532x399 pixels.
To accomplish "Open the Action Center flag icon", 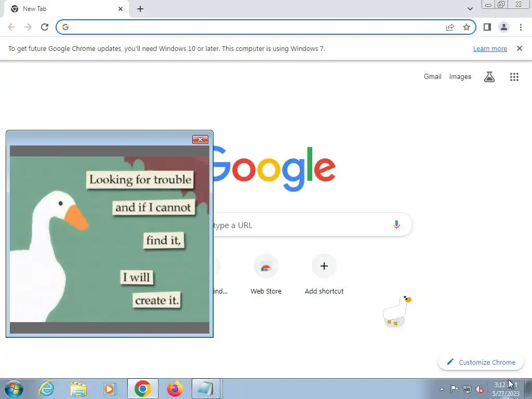I will coord(454,389).
